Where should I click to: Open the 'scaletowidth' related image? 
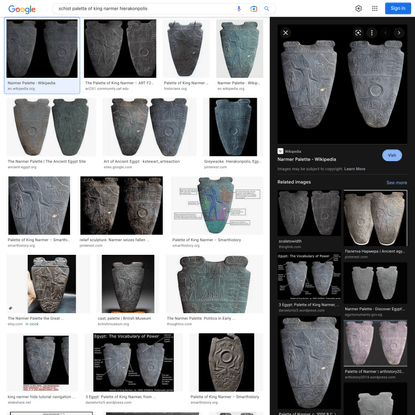point(309,213)
